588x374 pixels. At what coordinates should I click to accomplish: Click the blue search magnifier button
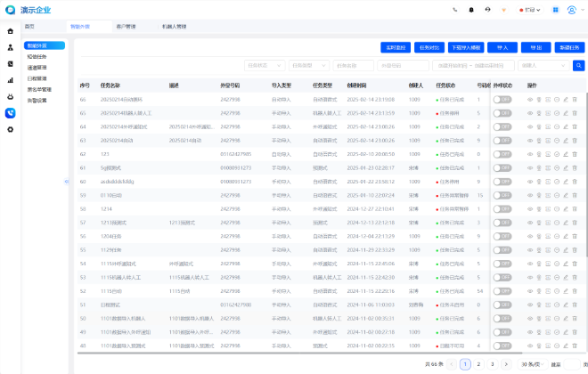(578, 65)
